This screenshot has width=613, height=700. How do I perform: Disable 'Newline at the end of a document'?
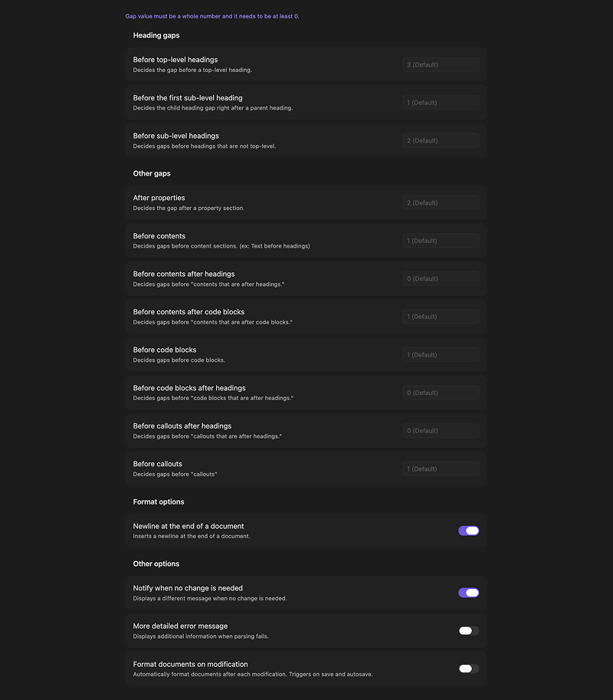[468, 530]
